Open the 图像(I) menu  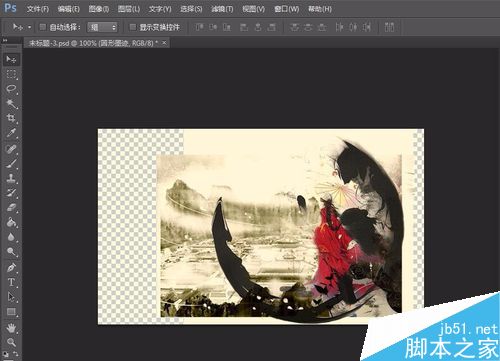click(x=99, y=9)
